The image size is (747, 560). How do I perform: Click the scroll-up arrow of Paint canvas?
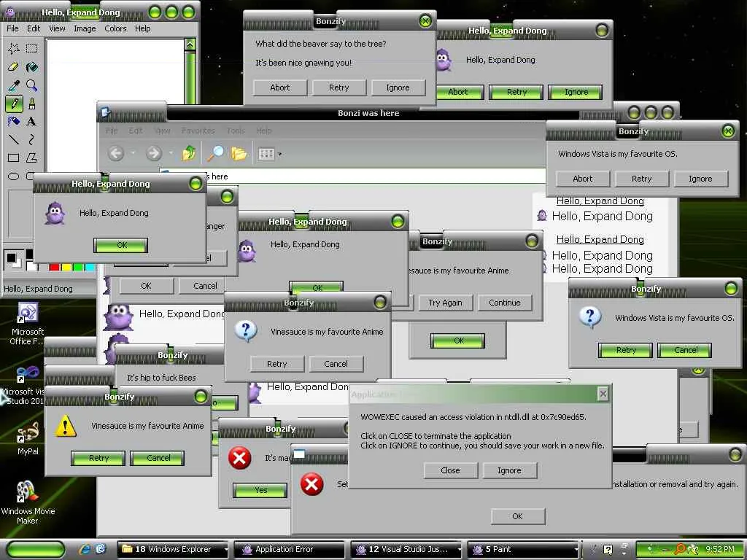click(x=190, y=44)
